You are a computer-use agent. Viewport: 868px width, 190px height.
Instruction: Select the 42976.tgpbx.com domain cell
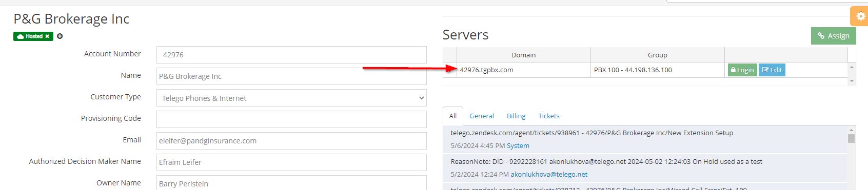pos(523,70)
